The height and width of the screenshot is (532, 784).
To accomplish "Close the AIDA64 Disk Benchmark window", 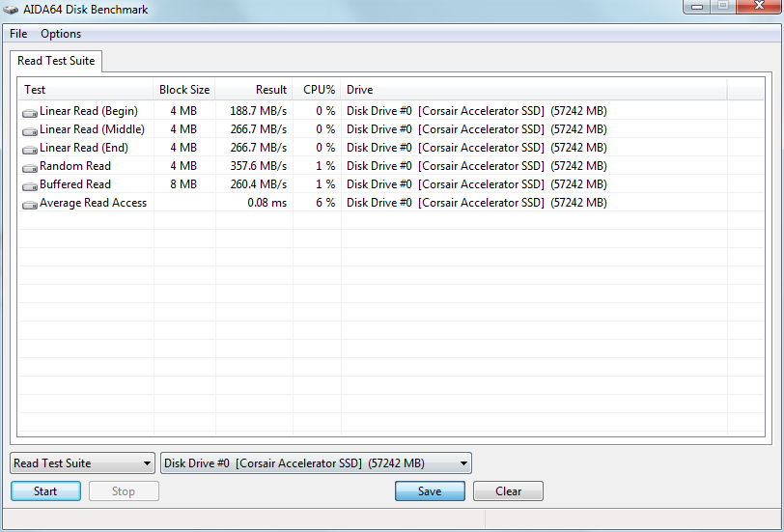I will pyautogui.click(x=759, y=6).
